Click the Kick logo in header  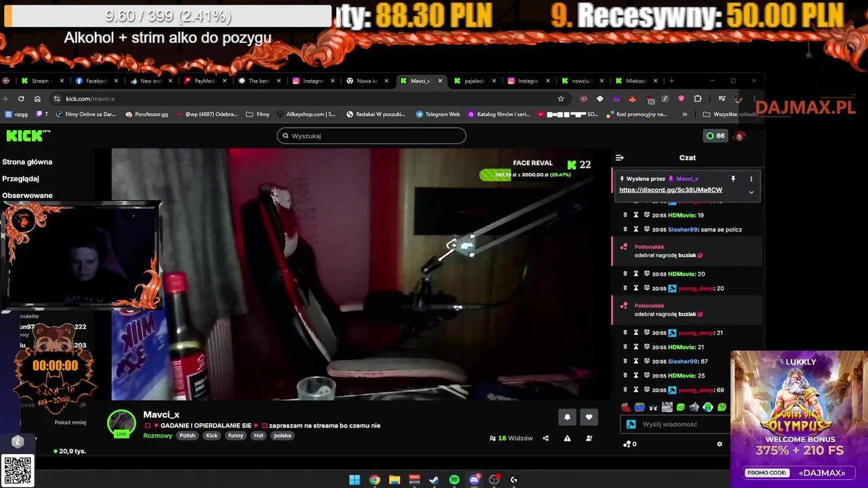[x=28, y=136]
